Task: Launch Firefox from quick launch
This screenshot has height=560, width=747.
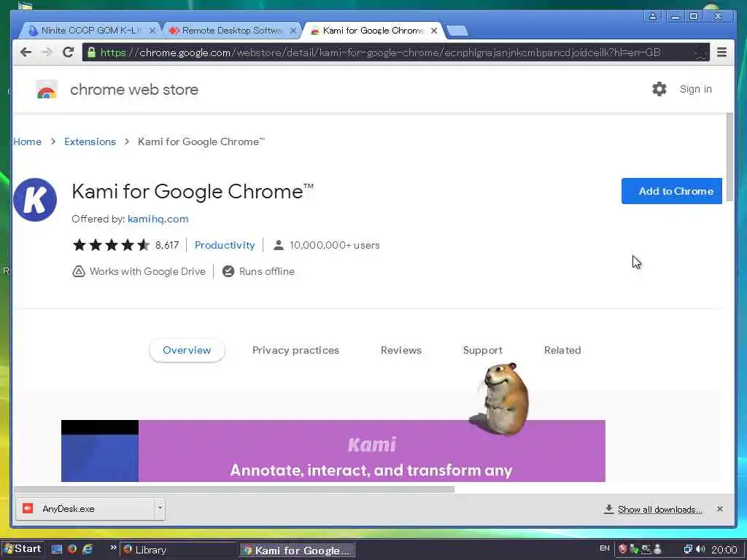Action: pos(72,549)
